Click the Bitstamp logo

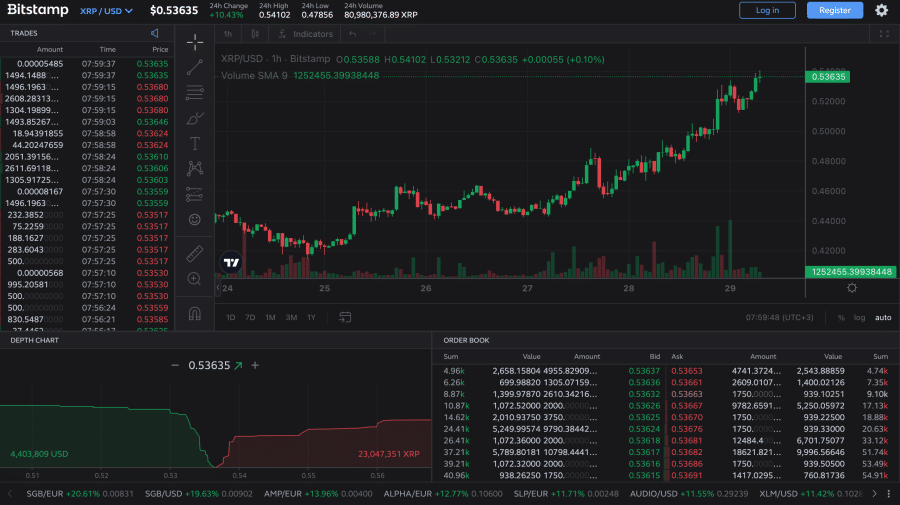pyautogui.click(x=38, y=10)
